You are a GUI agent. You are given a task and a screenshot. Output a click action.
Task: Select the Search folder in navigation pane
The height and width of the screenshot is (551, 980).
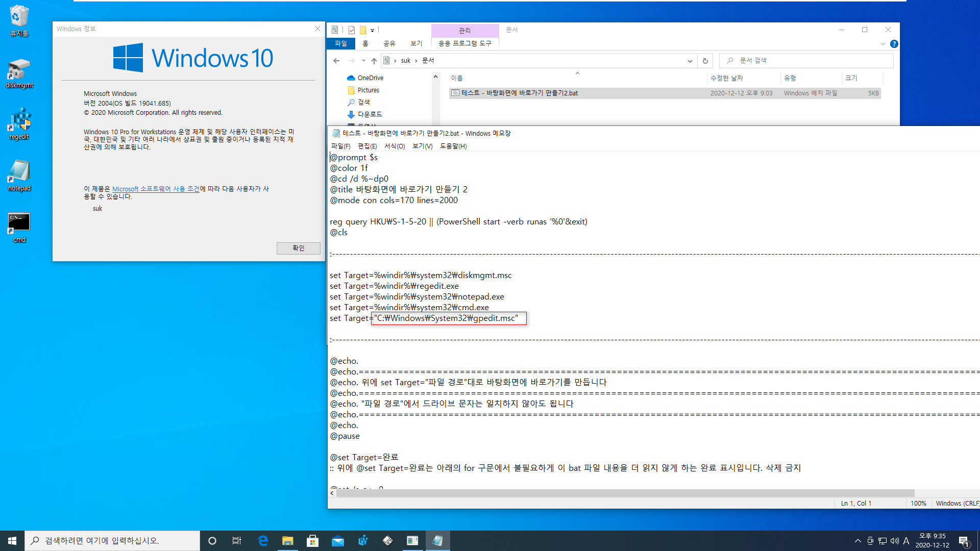coord(359,103)
